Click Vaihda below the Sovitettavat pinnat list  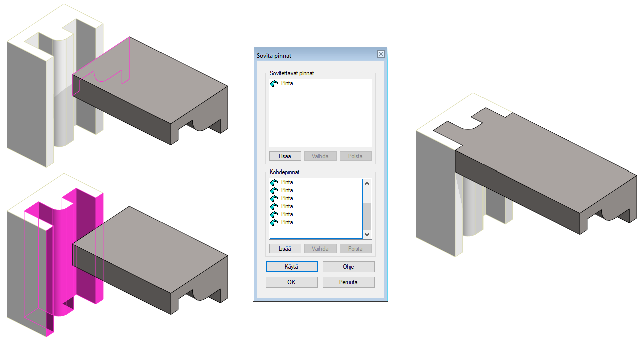point(320,156)
